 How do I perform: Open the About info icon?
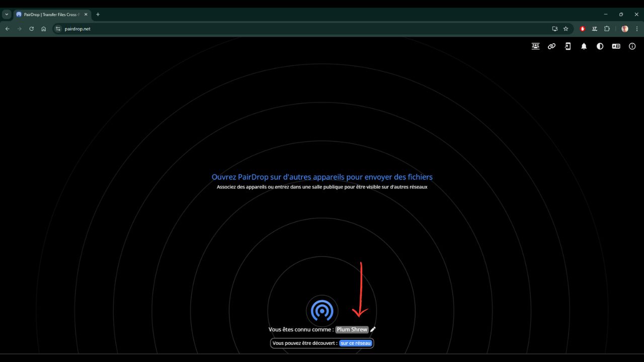[632, 46]
